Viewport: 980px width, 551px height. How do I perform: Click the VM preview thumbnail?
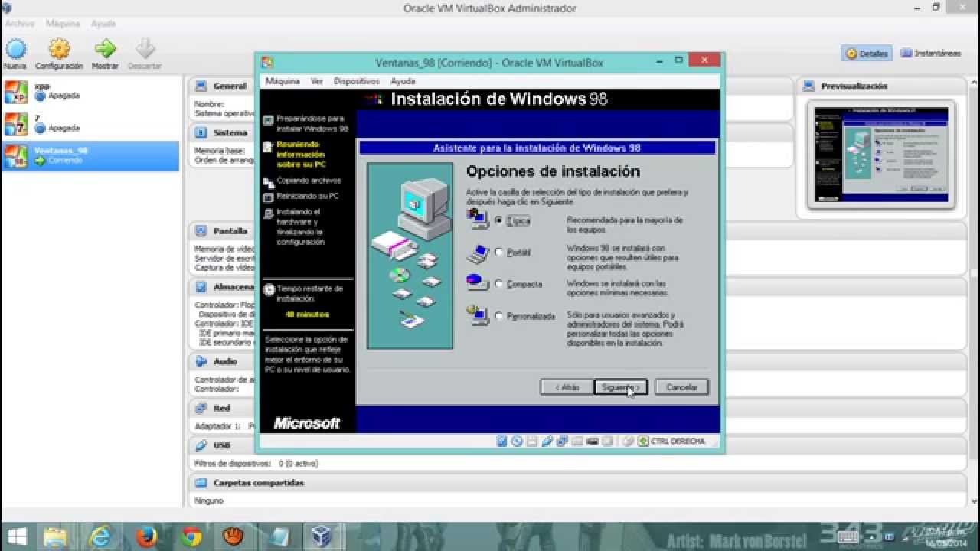coord(880,155)
